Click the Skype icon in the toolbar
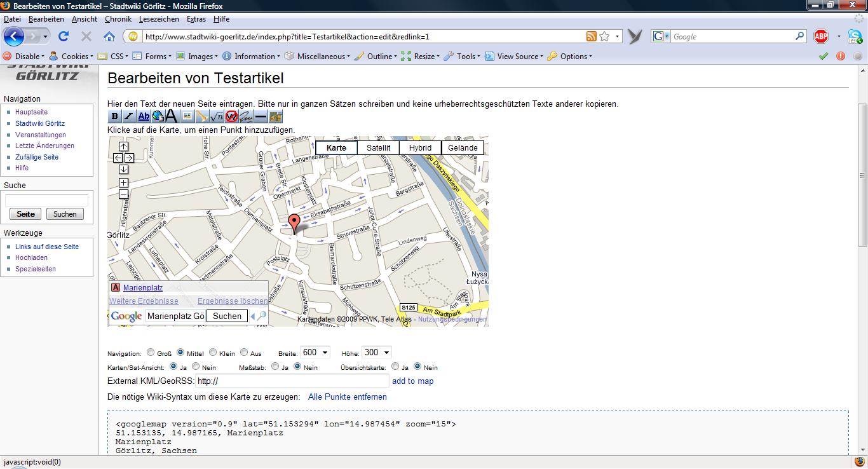Image resolution: width=868 pixels, height=469 pixels. (854, 37)
